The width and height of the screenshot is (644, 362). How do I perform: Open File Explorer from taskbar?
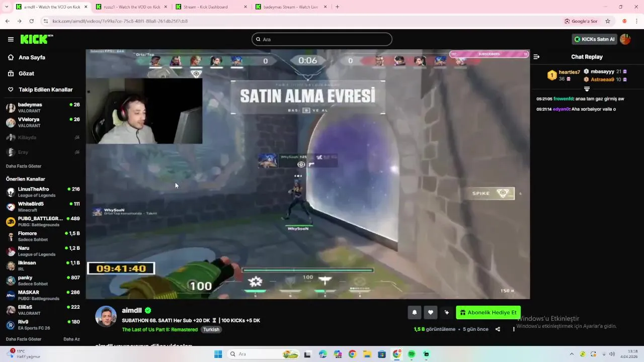coord(367,354)
